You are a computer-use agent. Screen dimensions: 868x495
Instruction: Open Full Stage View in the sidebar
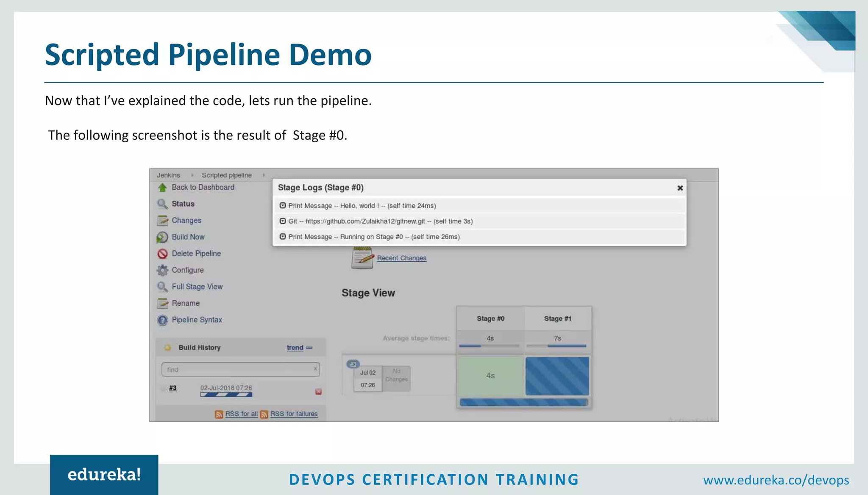197,287
